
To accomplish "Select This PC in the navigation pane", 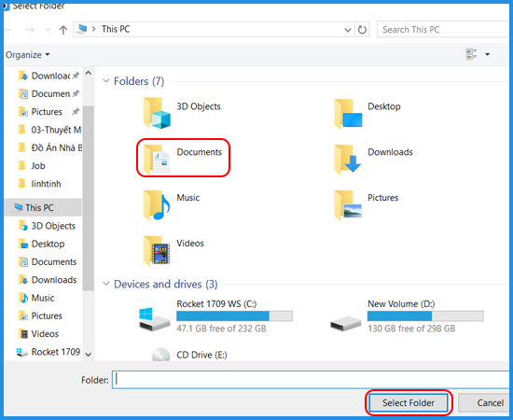I will pos(43,207).
